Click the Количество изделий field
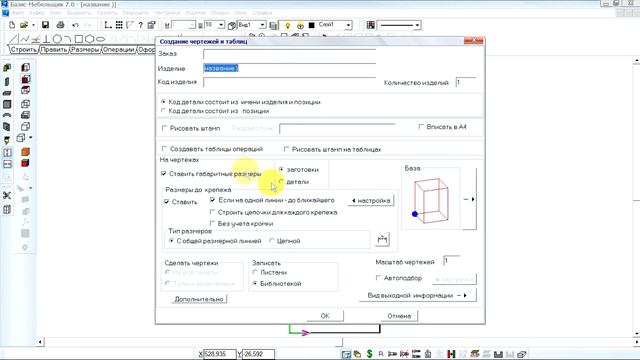Screen dimensions: 640x360 [x=466, y=82]
